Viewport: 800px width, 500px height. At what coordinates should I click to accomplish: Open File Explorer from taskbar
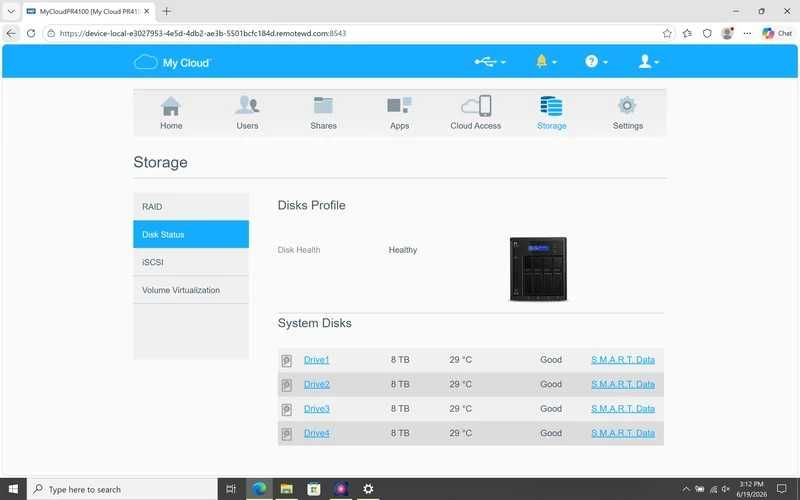286,489
